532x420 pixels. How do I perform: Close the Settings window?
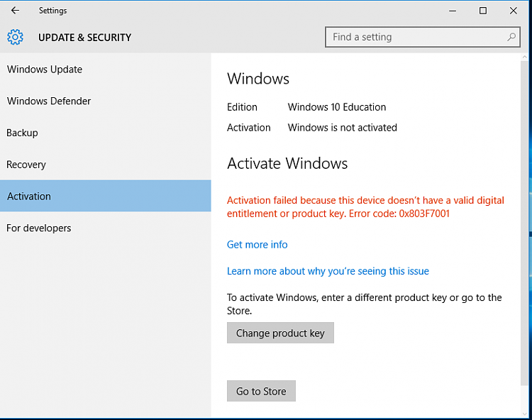click(514, 11)
